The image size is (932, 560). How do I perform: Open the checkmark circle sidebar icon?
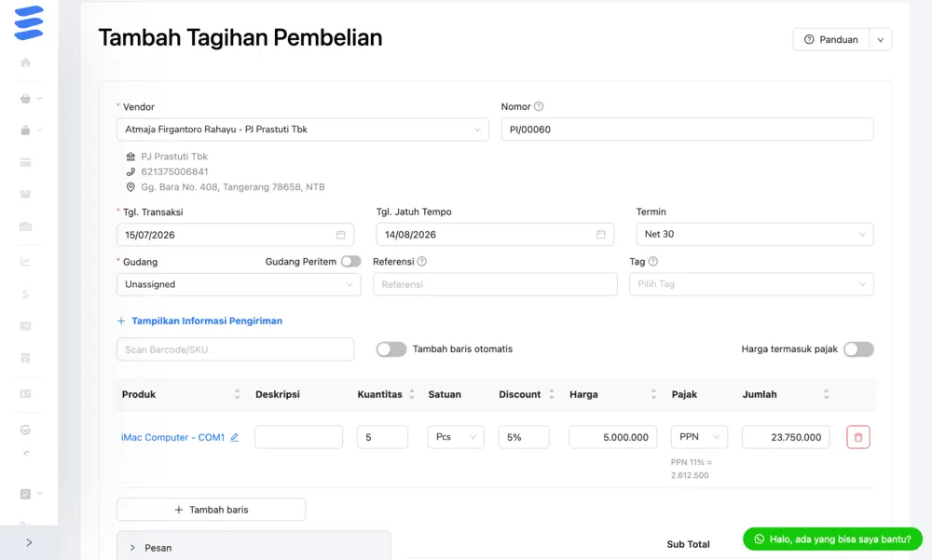pyautogui.click(x=25, y=430)
